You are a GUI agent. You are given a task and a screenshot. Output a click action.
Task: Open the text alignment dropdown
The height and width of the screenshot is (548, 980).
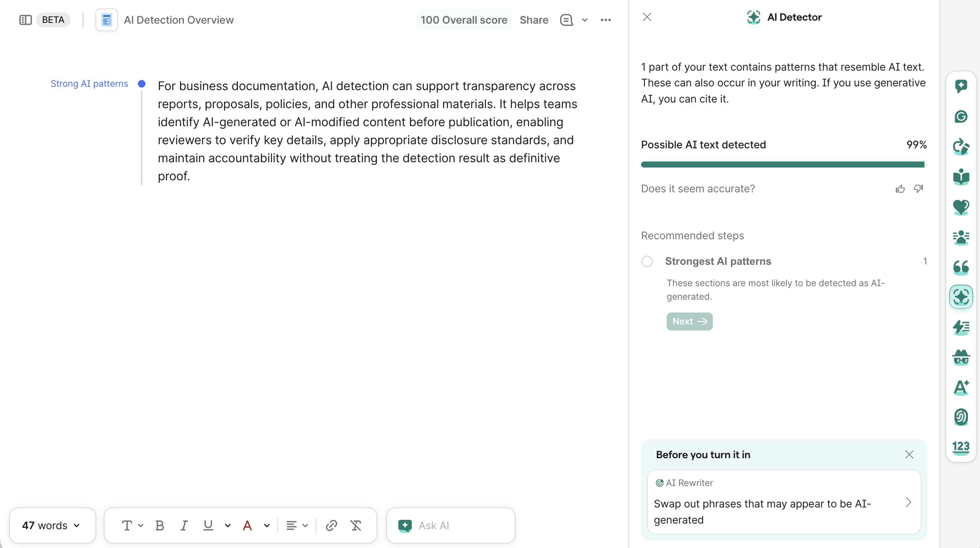(x=297, y=525)
